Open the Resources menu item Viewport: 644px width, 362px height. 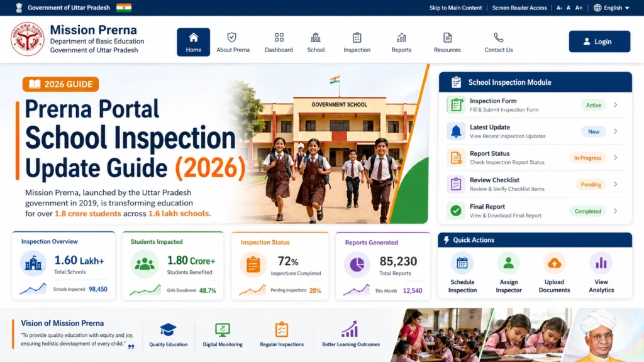point(447,43)
